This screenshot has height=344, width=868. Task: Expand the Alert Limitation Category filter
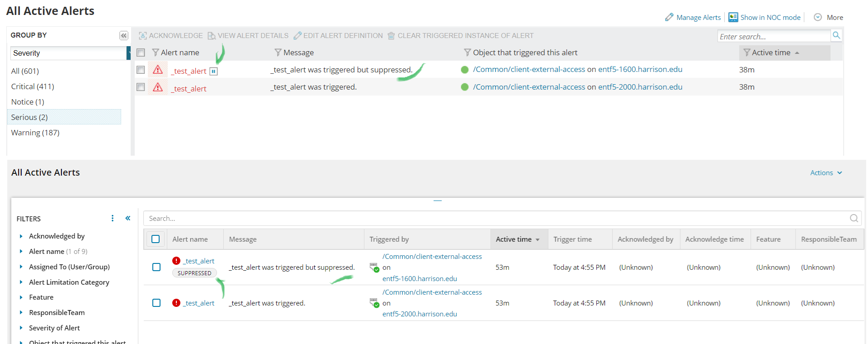click(21, 282)
